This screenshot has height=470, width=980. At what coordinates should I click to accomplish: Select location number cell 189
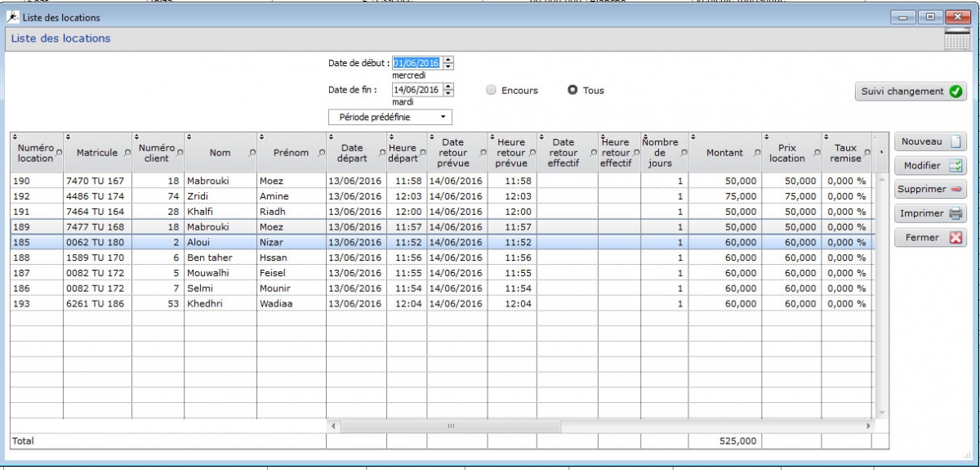[36, 227]
